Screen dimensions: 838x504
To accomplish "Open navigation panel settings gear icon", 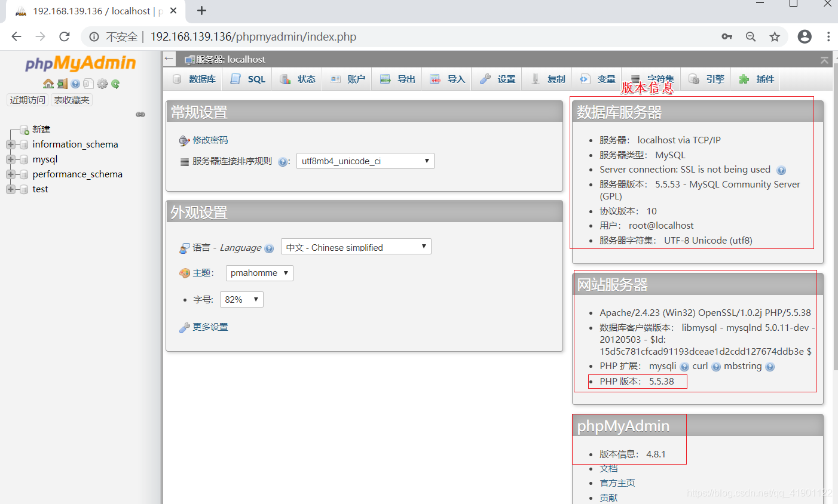I will (x=102, y=84).
